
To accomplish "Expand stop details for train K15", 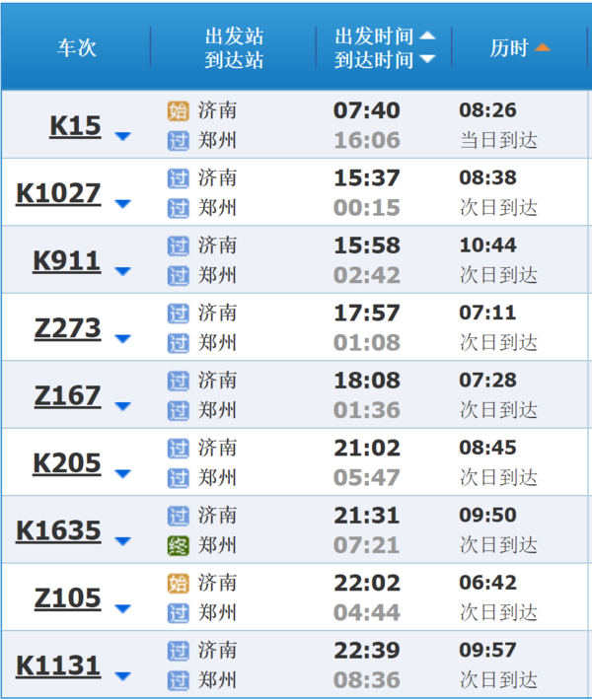I will [122, 136].
